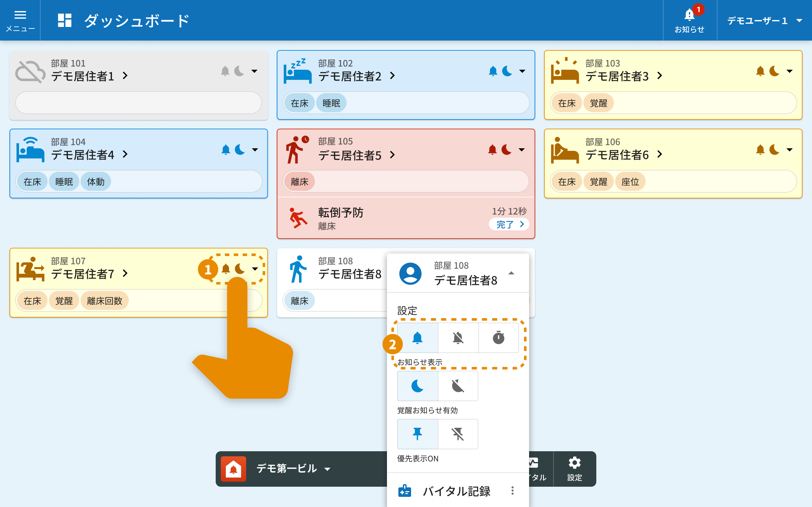Pin resident with the blue pushpin
The width and height of the screenshot is (812, 507).
(x=417, y=434)
